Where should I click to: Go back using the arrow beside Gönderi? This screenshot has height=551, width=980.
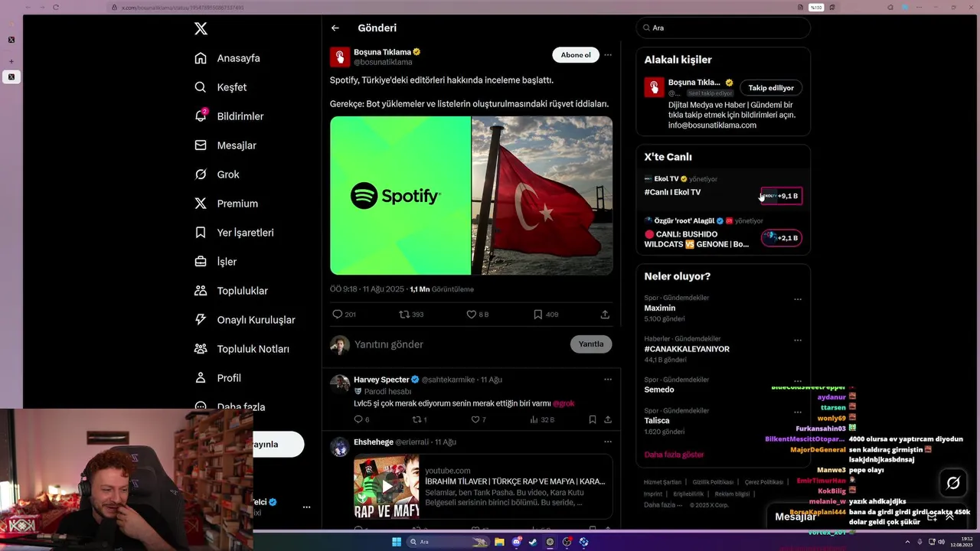pos(335,28)
